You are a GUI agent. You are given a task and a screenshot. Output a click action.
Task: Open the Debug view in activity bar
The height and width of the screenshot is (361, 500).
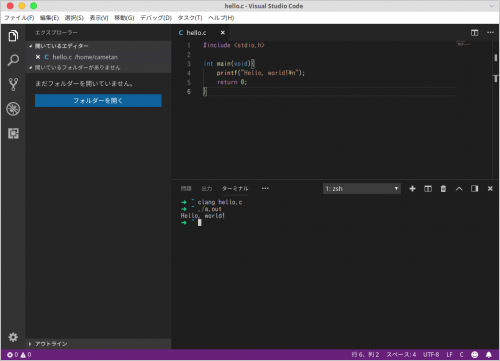tap(13, 109)
